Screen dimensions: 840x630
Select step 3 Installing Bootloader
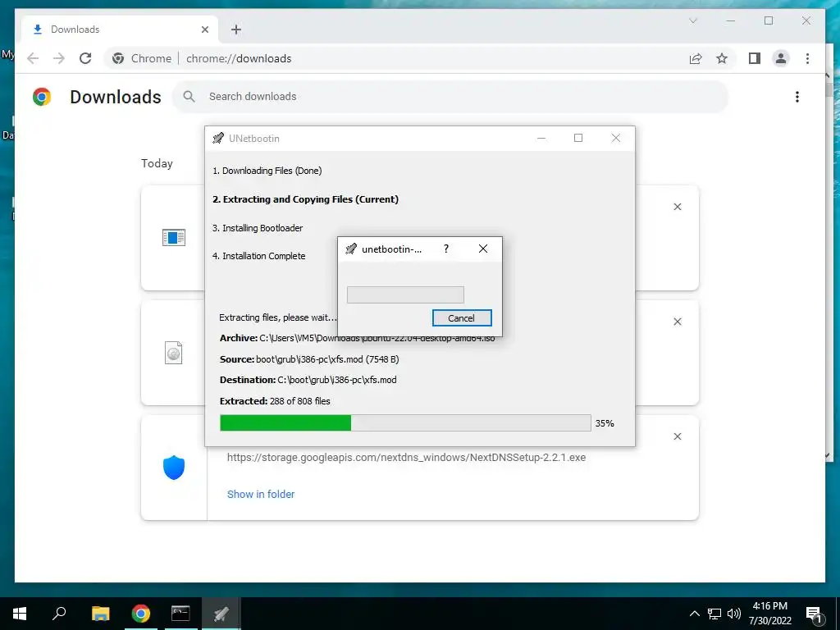coord(257,228)
